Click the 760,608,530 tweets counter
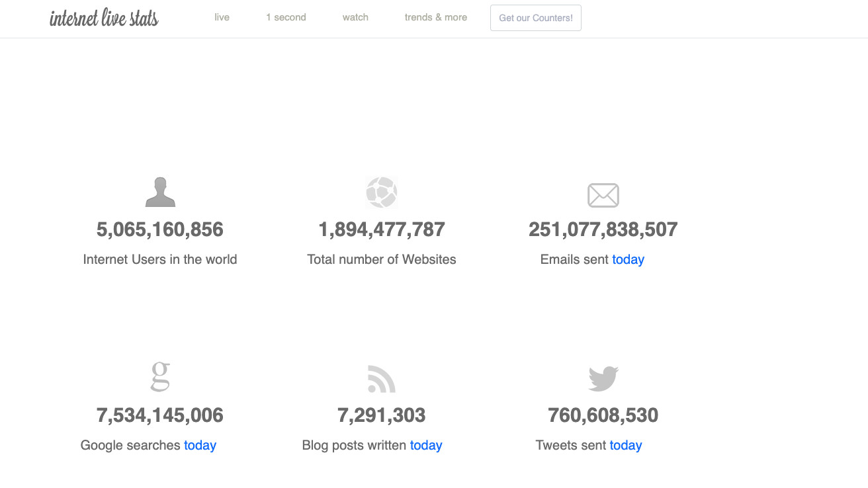This screenshot has width=868, height=488. tap(603, 415)
